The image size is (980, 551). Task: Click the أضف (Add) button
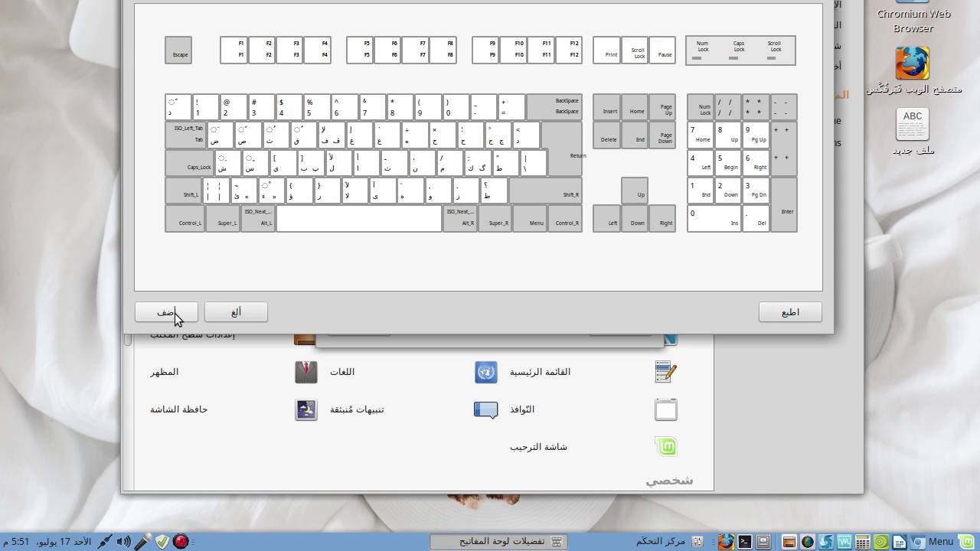click(166, 312)
